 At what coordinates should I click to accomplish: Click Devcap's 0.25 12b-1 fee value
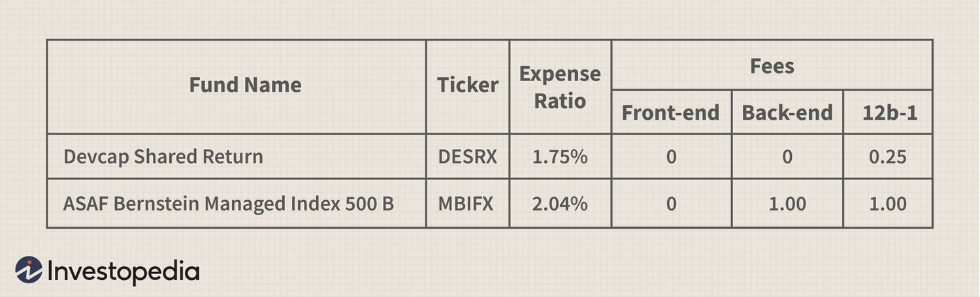click(888, 157)
